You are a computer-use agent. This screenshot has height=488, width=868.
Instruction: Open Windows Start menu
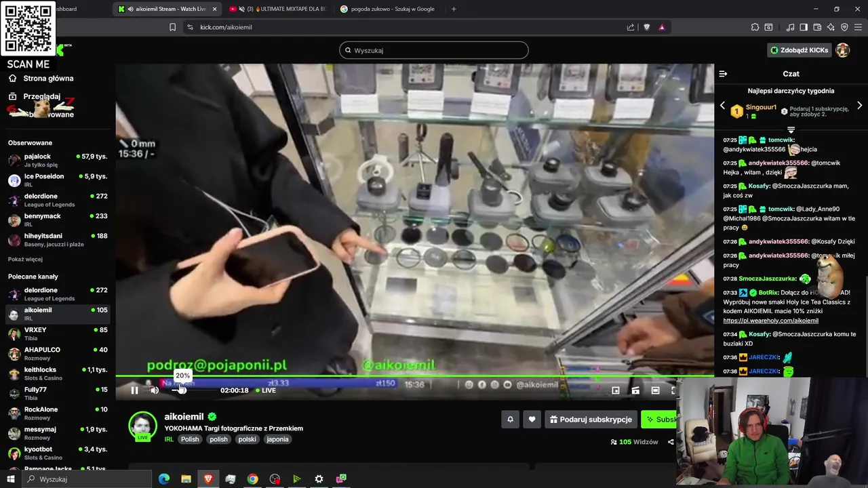(x=11, y=479)
